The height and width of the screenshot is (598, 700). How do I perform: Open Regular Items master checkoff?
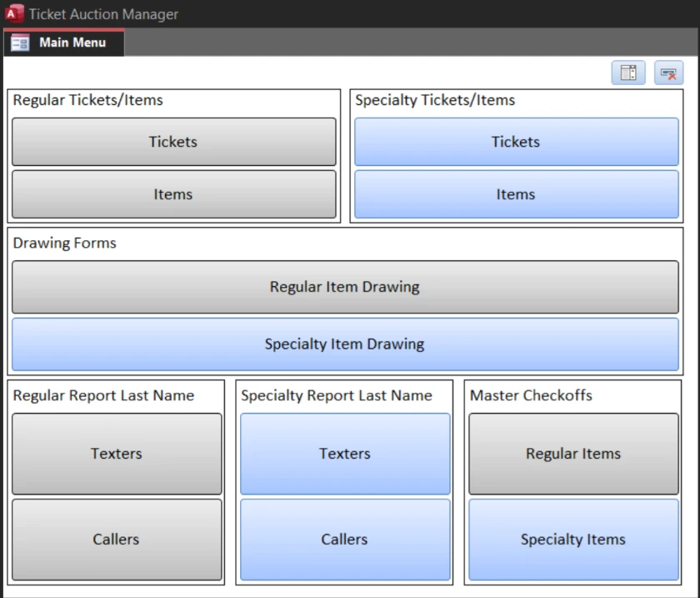tap(573, 454)
